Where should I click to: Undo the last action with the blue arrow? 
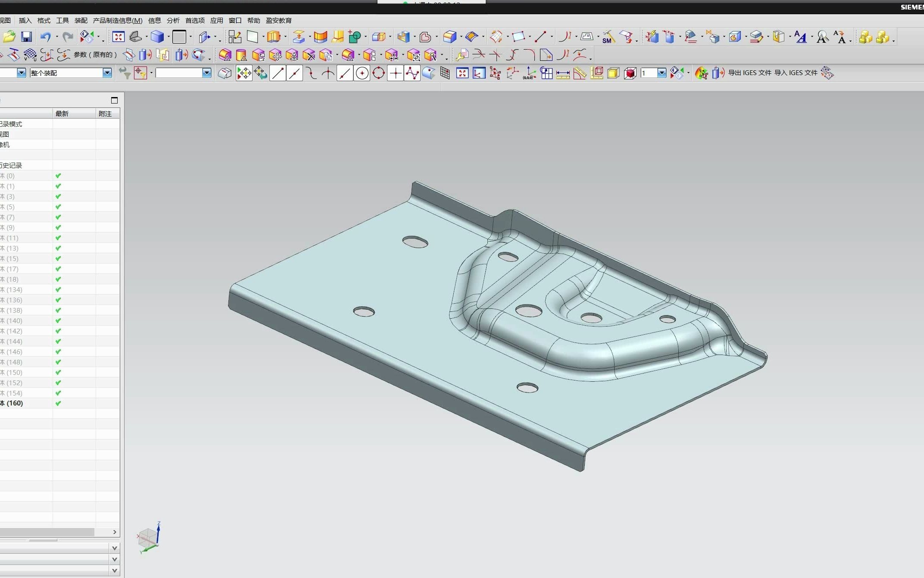46,37
